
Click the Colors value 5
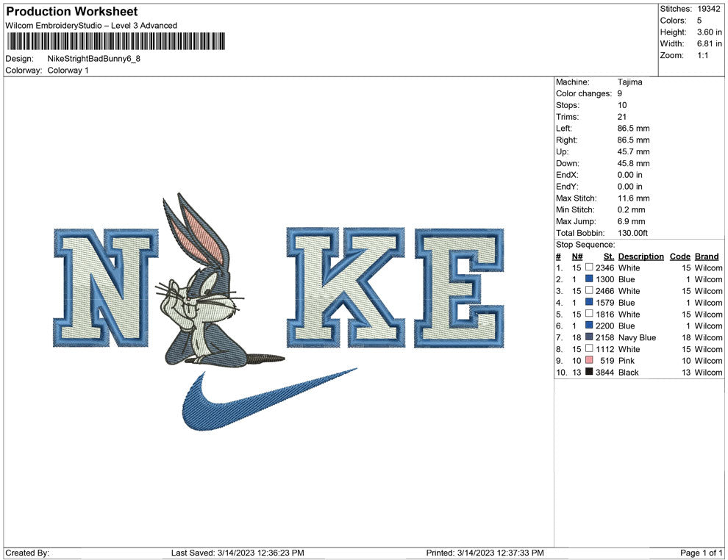pyautogui.click(x=699, y=21)
